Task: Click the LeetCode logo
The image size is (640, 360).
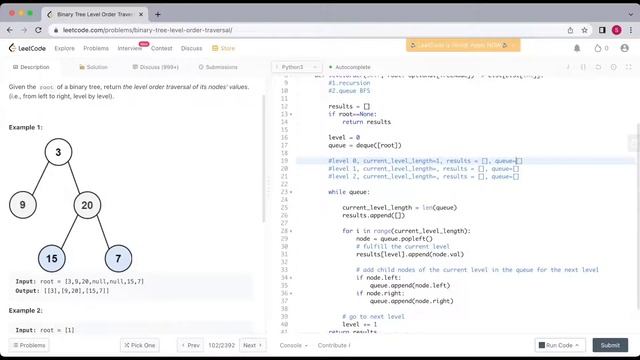Action: 27,48
